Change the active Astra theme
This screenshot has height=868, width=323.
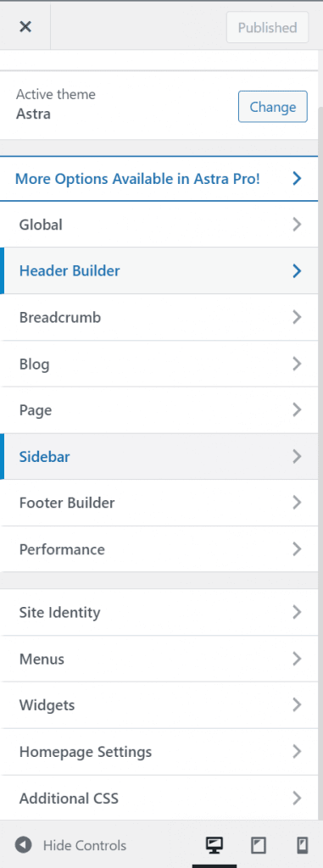coord(273,106)
